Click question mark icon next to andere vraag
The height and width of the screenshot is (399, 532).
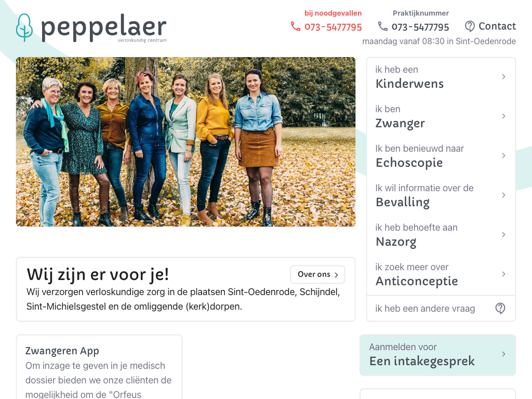point(500,309)
